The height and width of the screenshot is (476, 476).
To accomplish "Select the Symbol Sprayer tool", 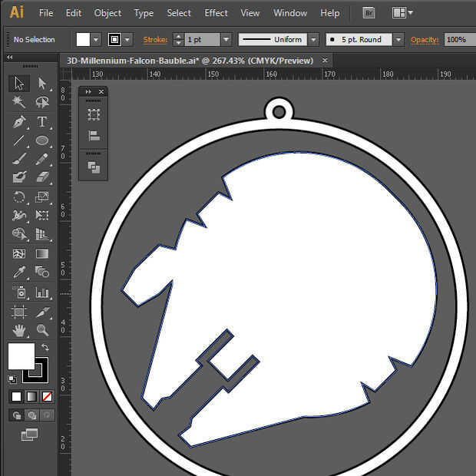I will pyautogui.click(x=19, y=292).
